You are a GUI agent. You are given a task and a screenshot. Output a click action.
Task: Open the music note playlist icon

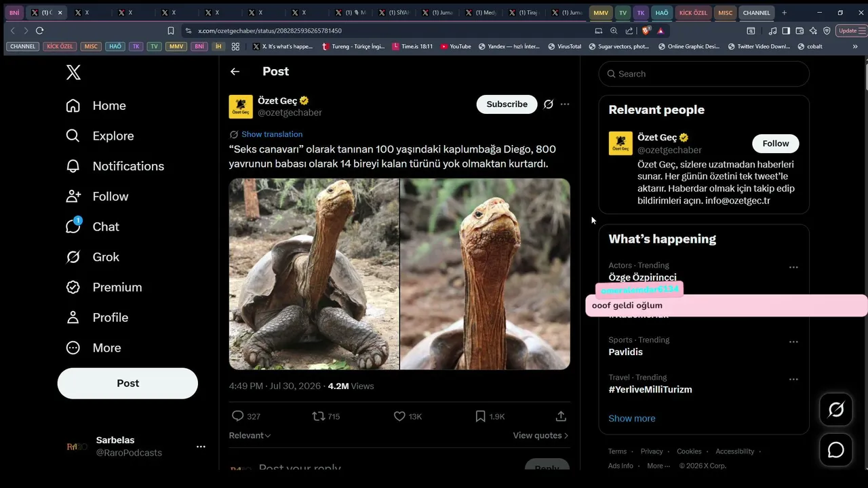click(772, 30)
